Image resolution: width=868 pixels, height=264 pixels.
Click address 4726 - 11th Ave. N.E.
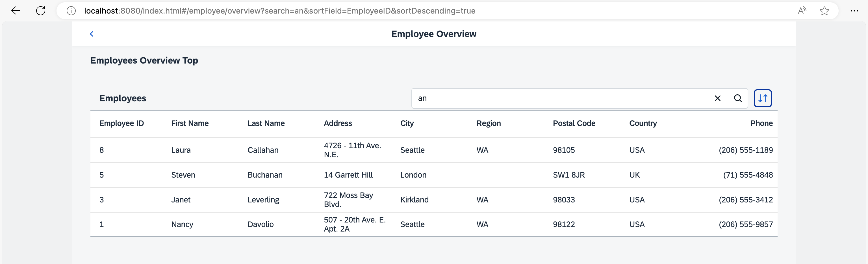[352, 150]
